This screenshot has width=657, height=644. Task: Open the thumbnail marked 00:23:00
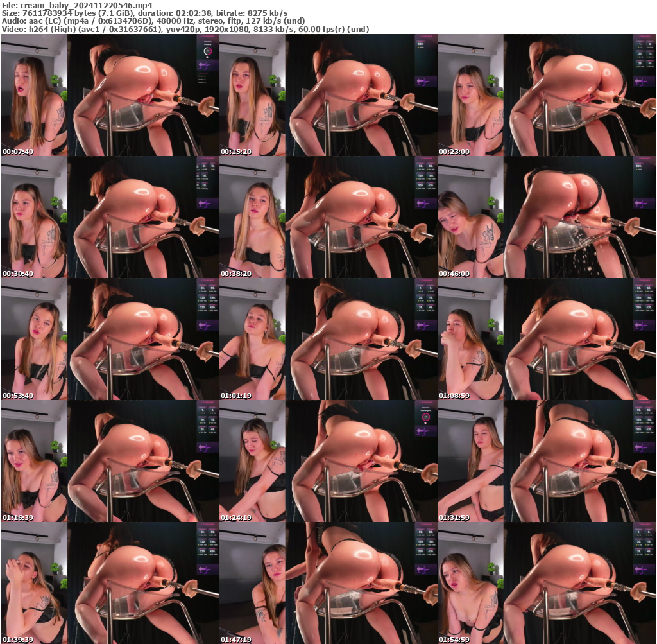(x=547, y=95)
